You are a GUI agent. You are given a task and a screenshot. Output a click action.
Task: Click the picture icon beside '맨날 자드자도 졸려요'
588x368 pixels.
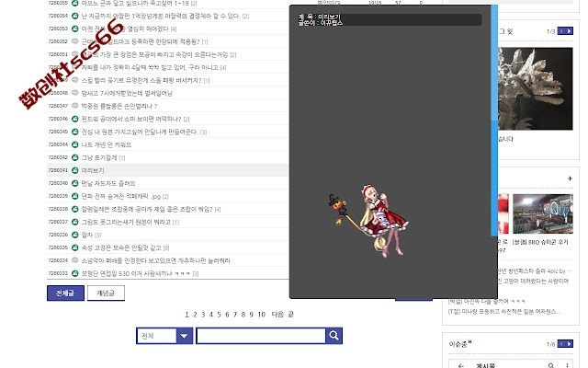pyautogui.click(x=75, y=183)
